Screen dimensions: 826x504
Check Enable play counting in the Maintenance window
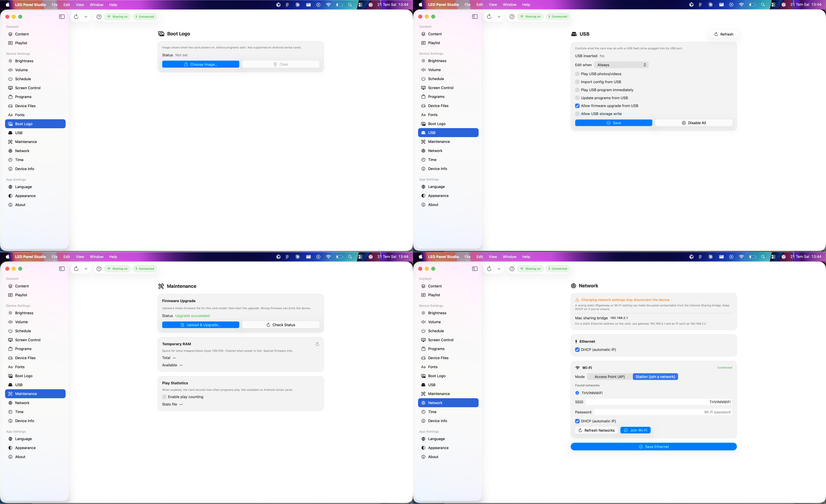coord(164,397)
